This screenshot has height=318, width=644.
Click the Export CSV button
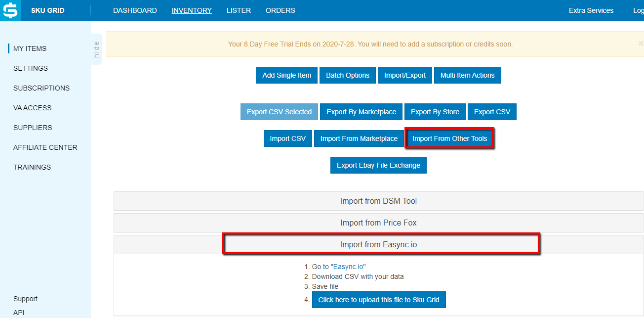[x=492, y=112]
